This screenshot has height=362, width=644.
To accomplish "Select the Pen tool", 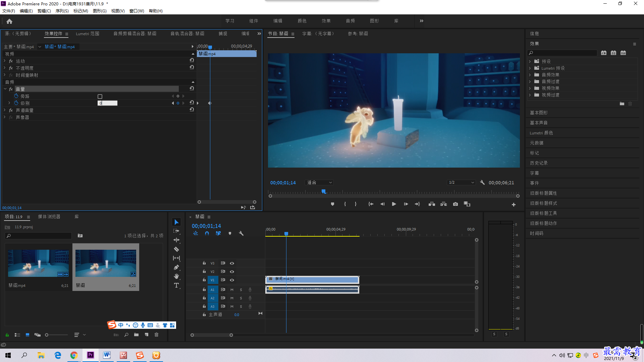I will pos(176,267).
